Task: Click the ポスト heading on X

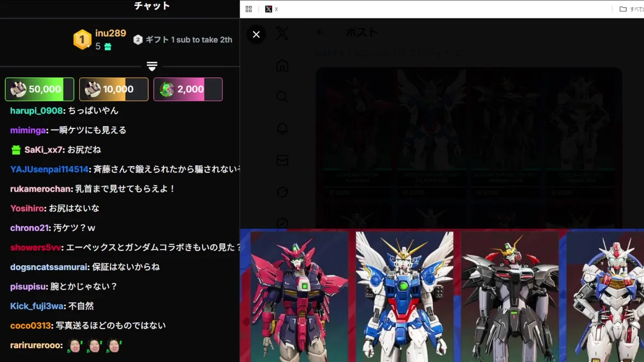Action: click(361, 33)
